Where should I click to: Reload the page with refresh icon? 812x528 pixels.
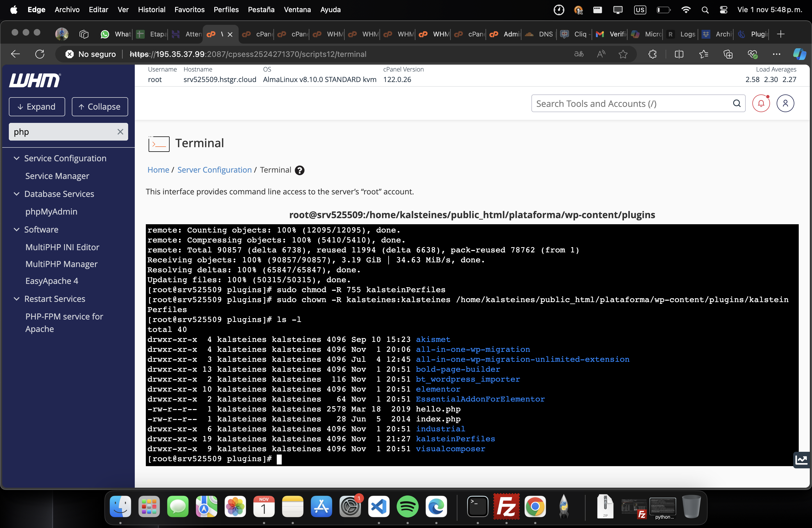pos(40,54)
